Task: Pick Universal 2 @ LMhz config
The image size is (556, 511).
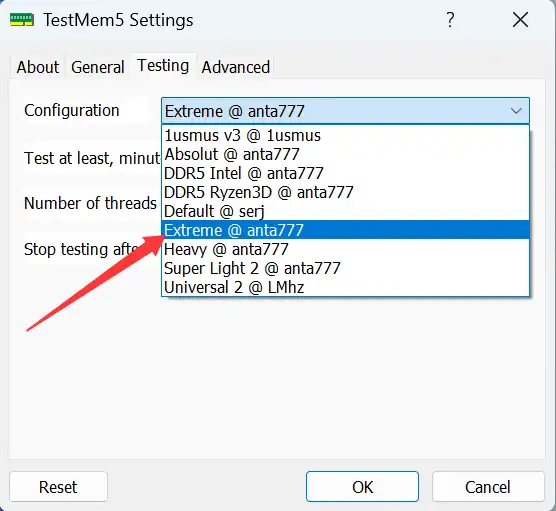Action: [345, 287]
